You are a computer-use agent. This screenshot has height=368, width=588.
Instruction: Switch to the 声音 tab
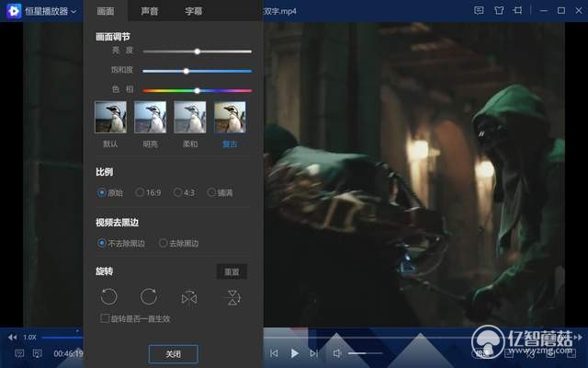pyautogui.click(x=149, y=11)
